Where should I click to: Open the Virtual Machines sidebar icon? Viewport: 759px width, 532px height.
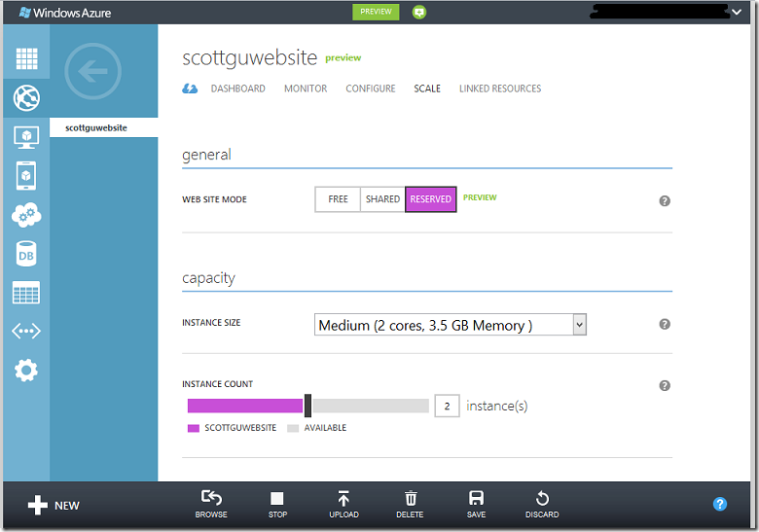(x=26, y=137)
